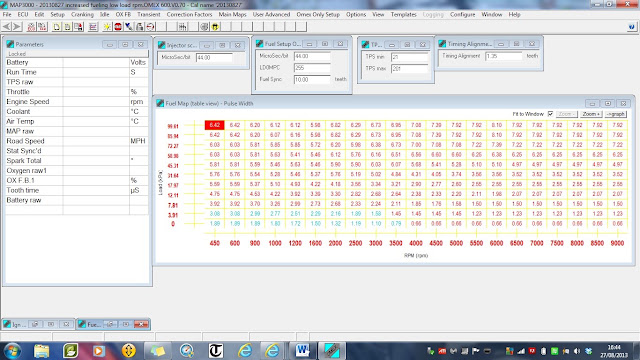Image resolution: width=640 pixels, height=360 pixels.
Task: Click the MAP3000 taskbar button
Action: [331, 351]
